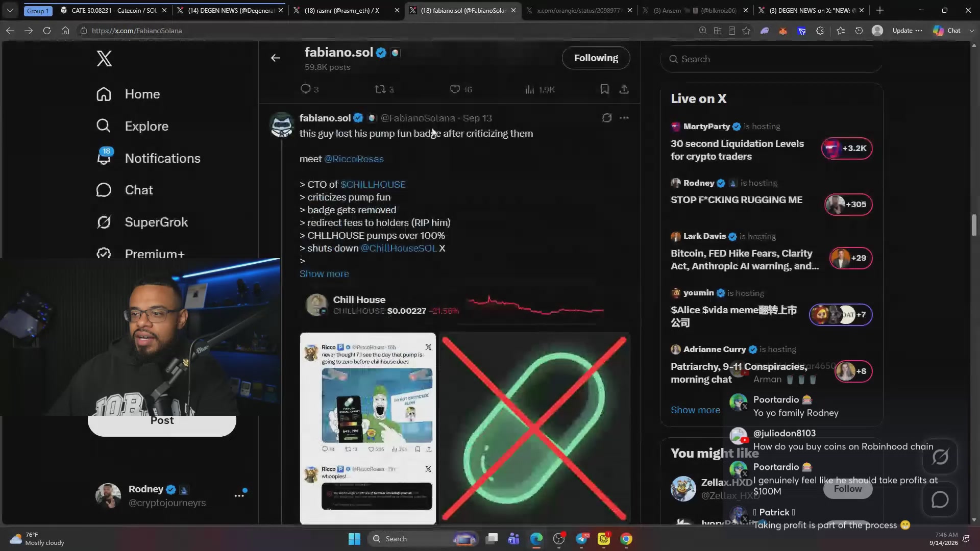Open Chat from the left sidebar
The width and height of the screenshot is (980, 551).
click(125, 190)
